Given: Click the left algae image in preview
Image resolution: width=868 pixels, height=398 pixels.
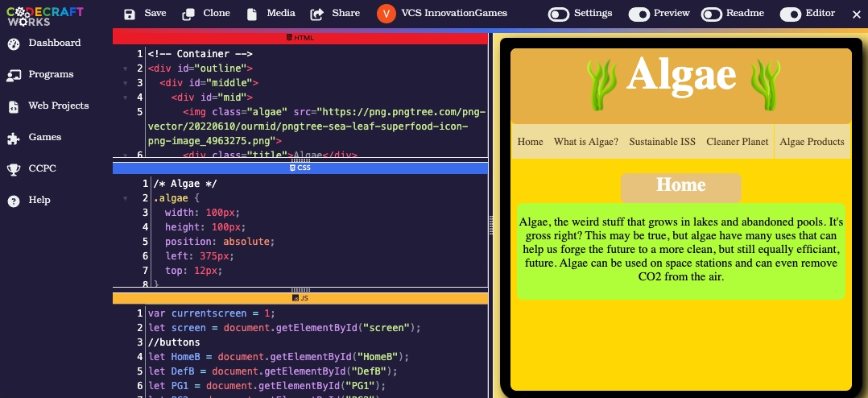Looking at the screenshot, I should [x=601, y=85].
